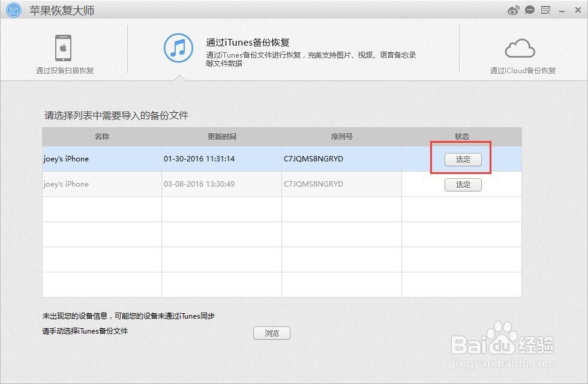Click the chat feedback icon in title bar
Viewport: 588px width, 384px height.
pos(529,10)
